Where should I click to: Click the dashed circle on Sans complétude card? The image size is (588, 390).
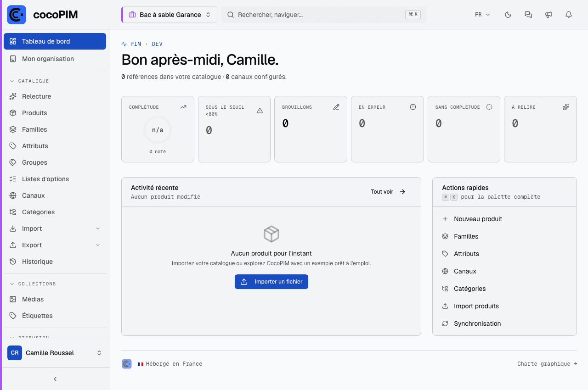click(489, 107)
